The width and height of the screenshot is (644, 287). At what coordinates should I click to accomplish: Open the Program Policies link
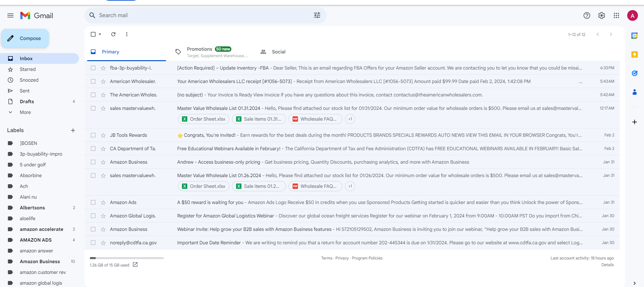(x=367, y=258)
